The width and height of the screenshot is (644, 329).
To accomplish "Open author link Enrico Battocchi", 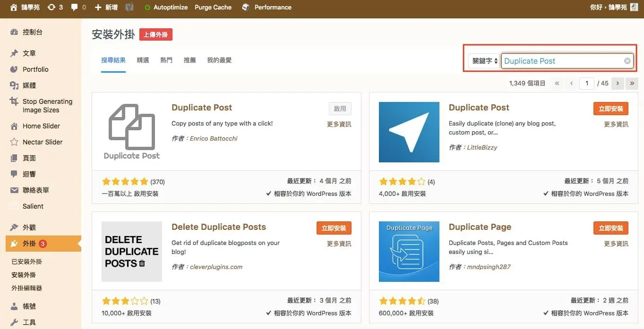I will point(214,138).
